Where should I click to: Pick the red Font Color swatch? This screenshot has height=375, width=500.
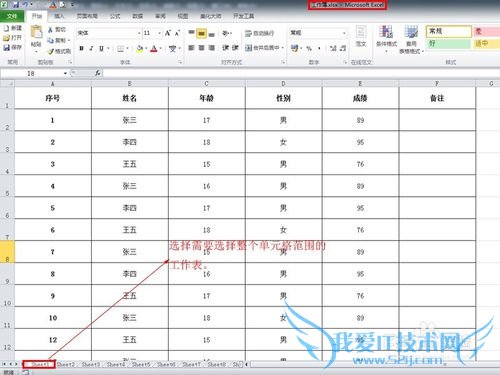point(154,49)
